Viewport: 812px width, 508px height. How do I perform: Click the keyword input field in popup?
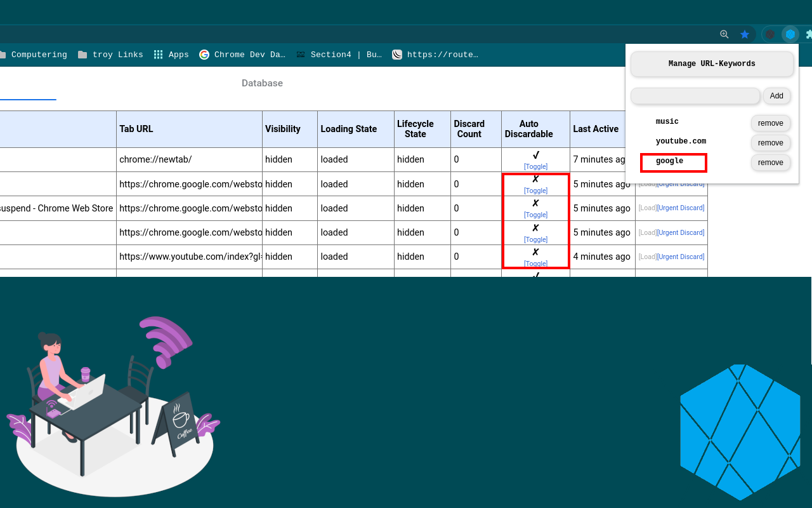pos(695,96)
